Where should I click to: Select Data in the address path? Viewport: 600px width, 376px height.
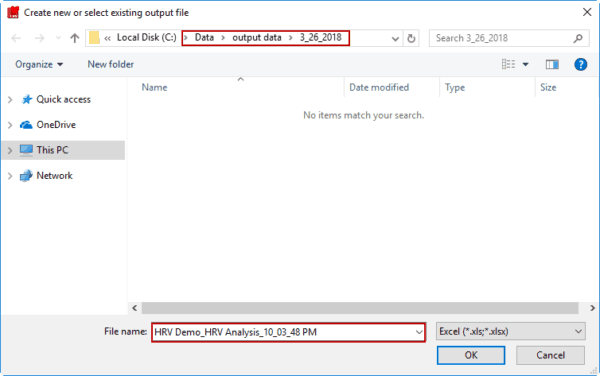tap(204, 37)
